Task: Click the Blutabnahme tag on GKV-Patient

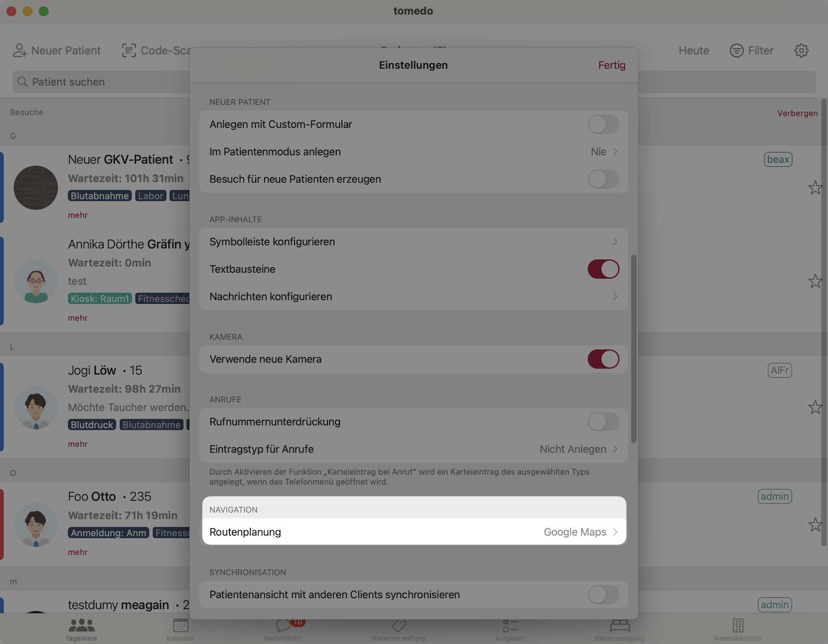Action: pos(100,196)
